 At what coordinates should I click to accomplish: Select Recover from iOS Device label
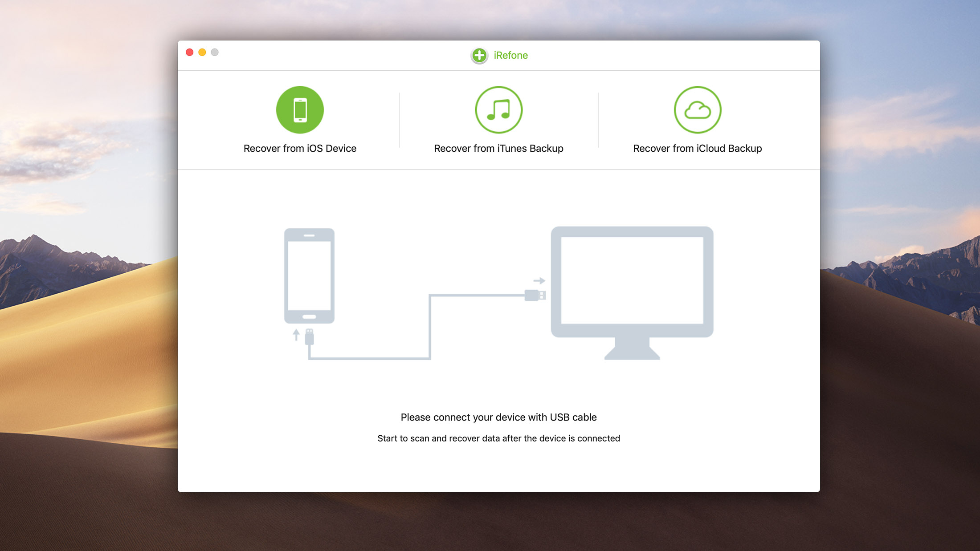(300, 148)
